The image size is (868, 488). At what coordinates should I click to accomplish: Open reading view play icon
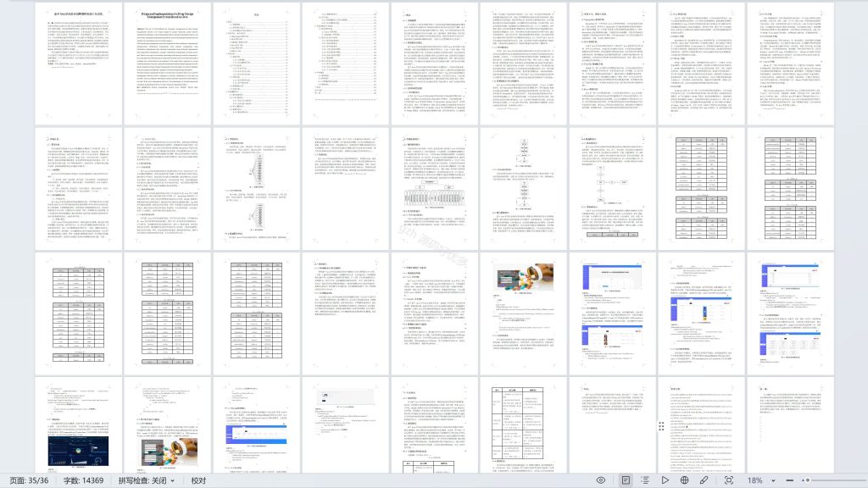665,480
